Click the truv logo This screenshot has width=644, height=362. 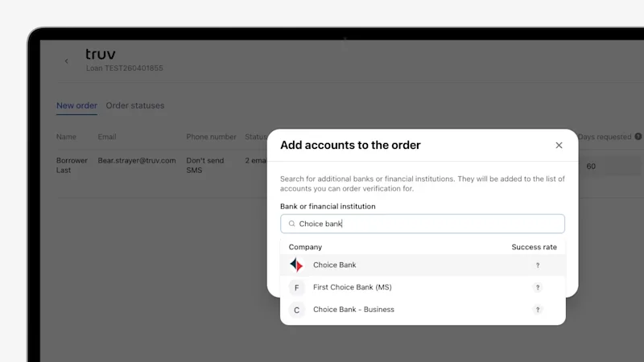(101, 54)
